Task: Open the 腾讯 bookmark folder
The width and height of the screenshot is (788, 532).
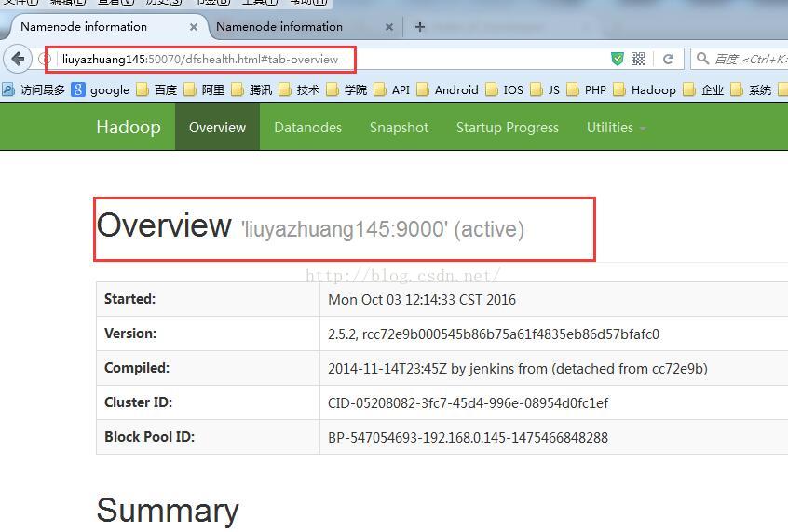Action: coord(251,90)
